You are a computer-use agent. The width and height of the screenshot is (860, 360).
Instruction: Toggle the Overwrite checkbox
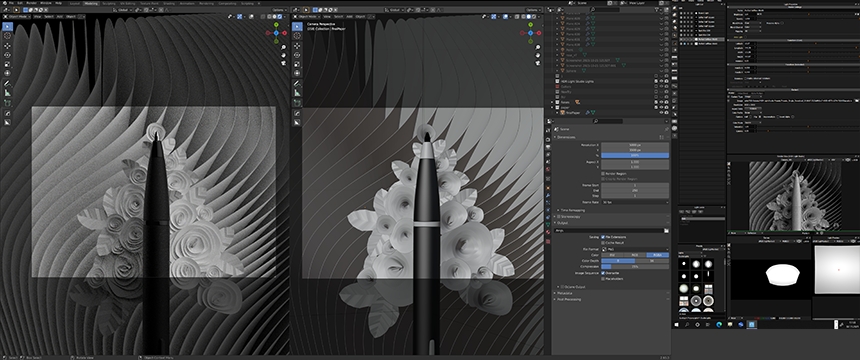[603, 273]
